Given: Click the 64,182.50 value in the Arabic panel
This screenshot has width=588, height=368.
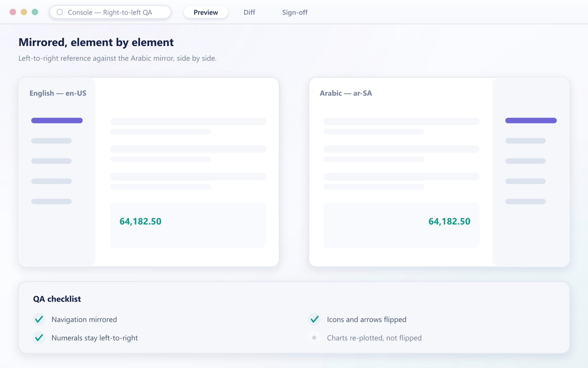Looking at the screenshot, I should coord(449,221).
